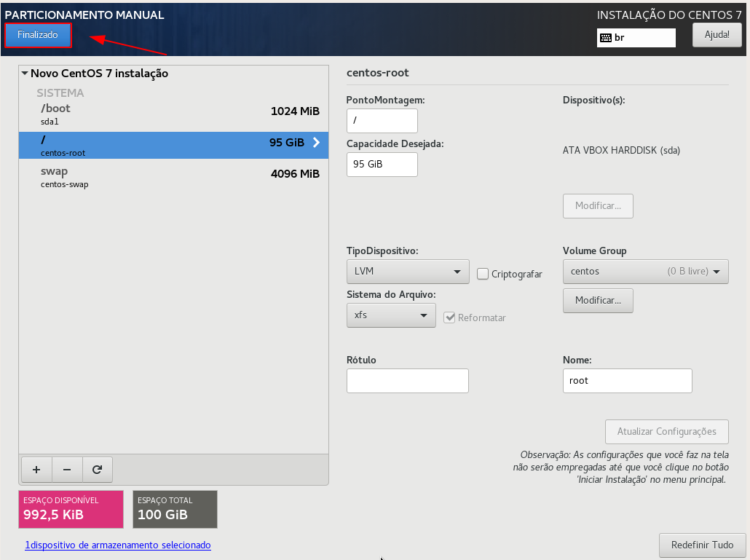Click the SISTEMA section label
Screen dimensions: 750x560
[60, 92]
